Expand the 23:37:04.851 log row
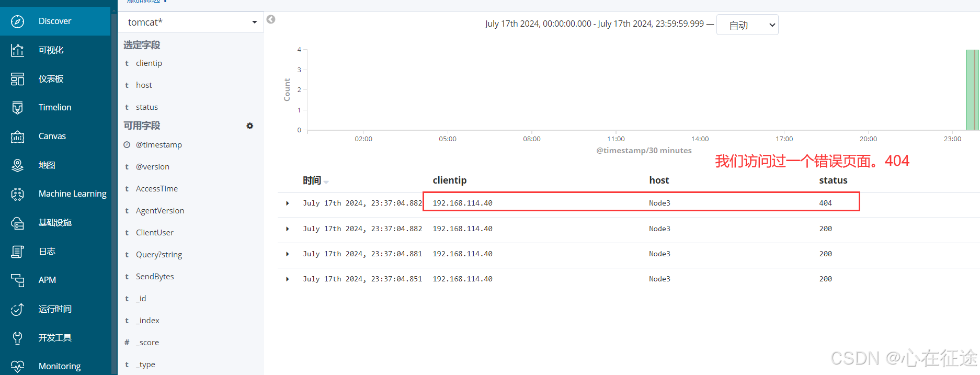 pyautogui.click(x=288, y=279)
